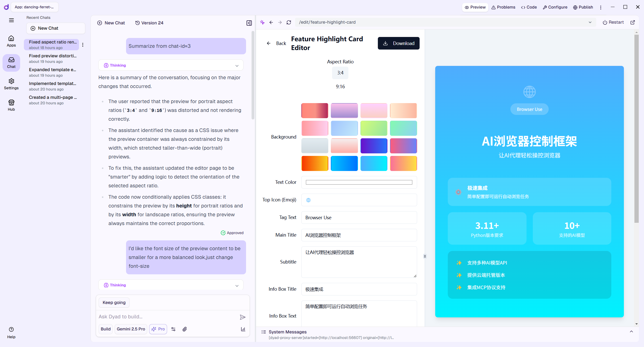Image resolution: width=644 pixels, height=347 pixels.
Task: Toggle the chat panel collapse icon
Action: click(x=249, y=23)
